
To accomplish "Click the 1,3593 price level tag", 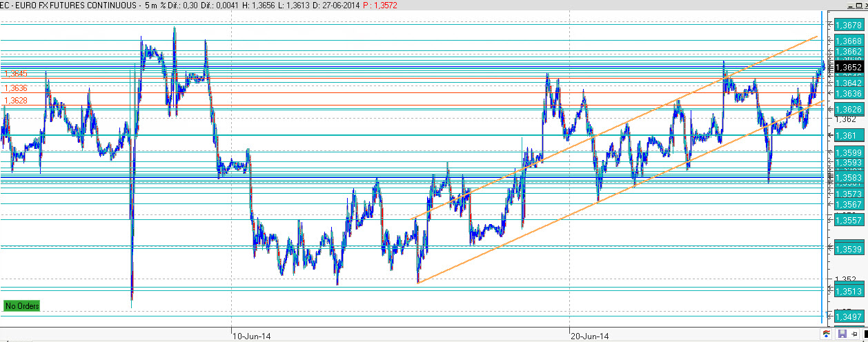I will [x=848, y=163].
